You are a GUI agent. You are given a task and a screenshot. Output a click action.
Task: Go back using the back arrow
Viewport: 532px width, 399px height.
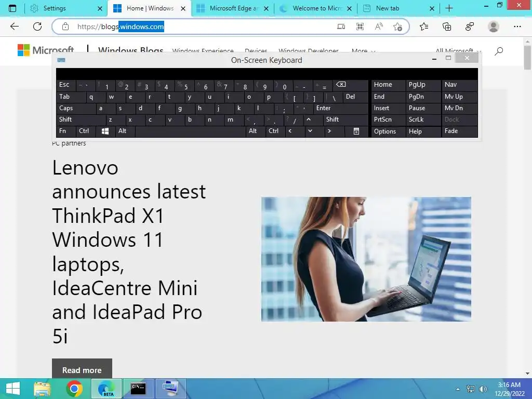14,26
